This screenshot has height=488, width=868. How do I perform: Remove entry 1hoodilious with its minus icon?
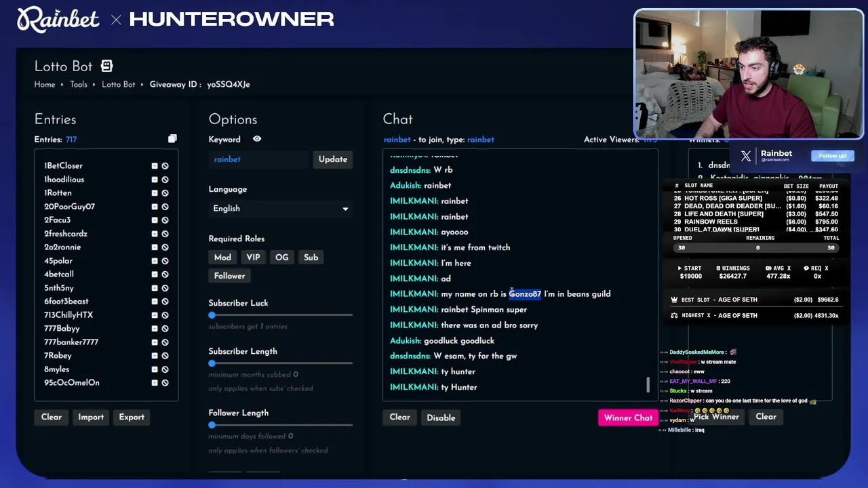[155, 180]
